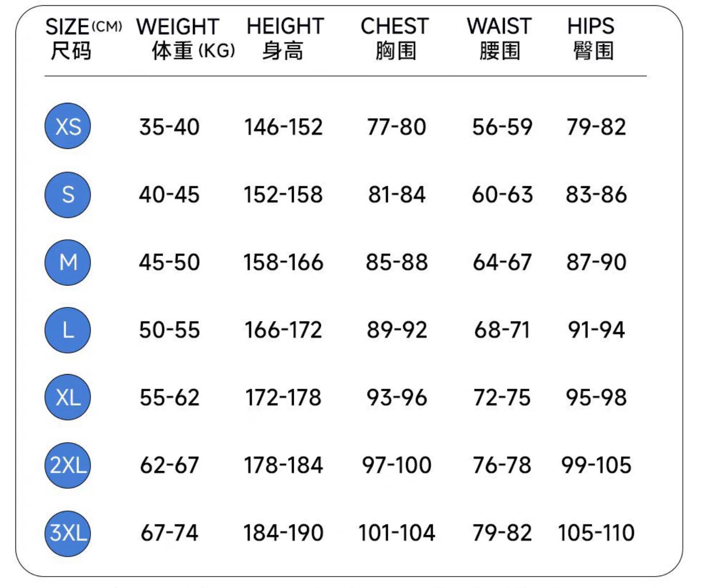705x588 pixels.
Task: Click the SIZE (CM) column header
Action: [x=83, y=38]
